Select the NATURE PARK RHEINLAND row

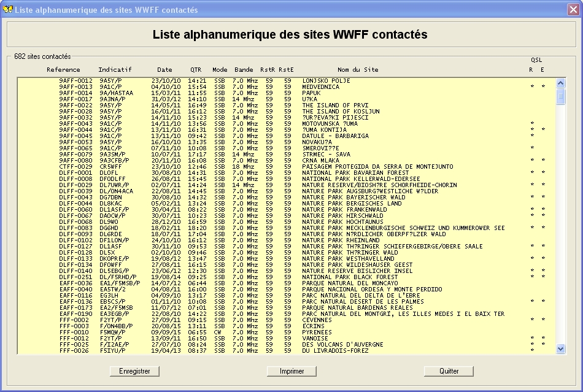pyautogui.click(x=287, y=240)
